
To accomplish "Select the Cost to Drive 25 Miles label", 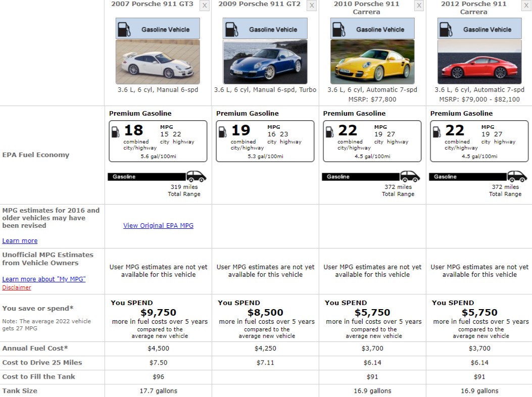I will (42, 363).
